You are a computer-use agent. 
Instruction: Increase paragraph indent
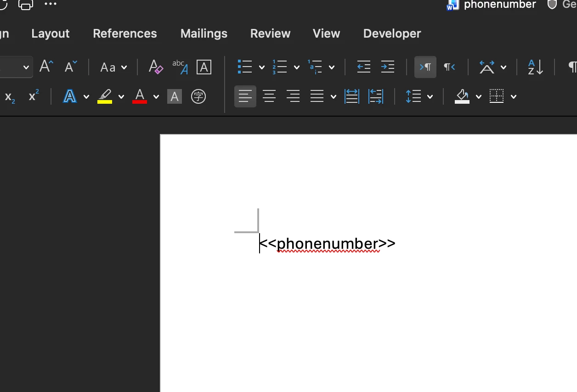[388, 67]
